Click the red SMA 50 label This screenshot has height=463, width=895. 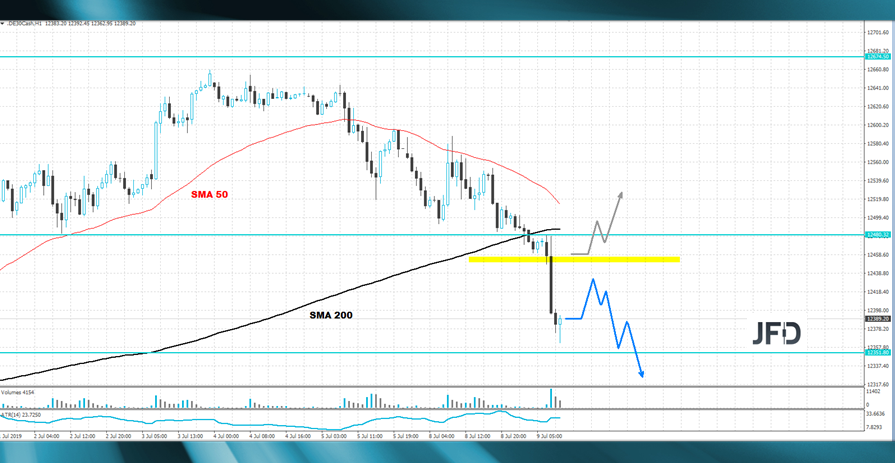[209, 195]
